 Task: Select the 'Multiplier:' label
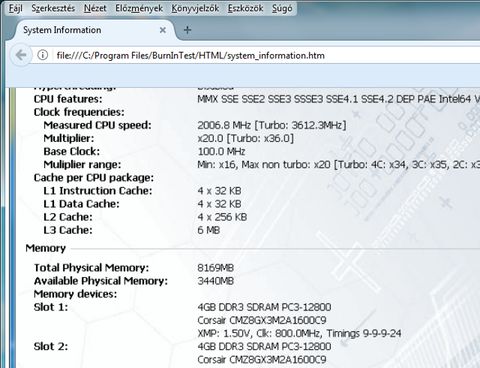click(x=69, y=138)
